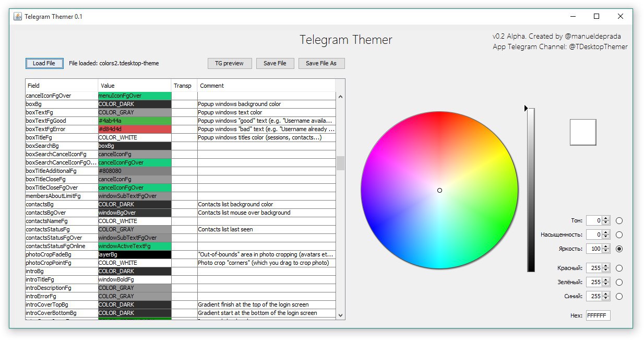Click black layerBg value cell
The width and height of the screenshot is (644, 340).
tap(135, 254)
